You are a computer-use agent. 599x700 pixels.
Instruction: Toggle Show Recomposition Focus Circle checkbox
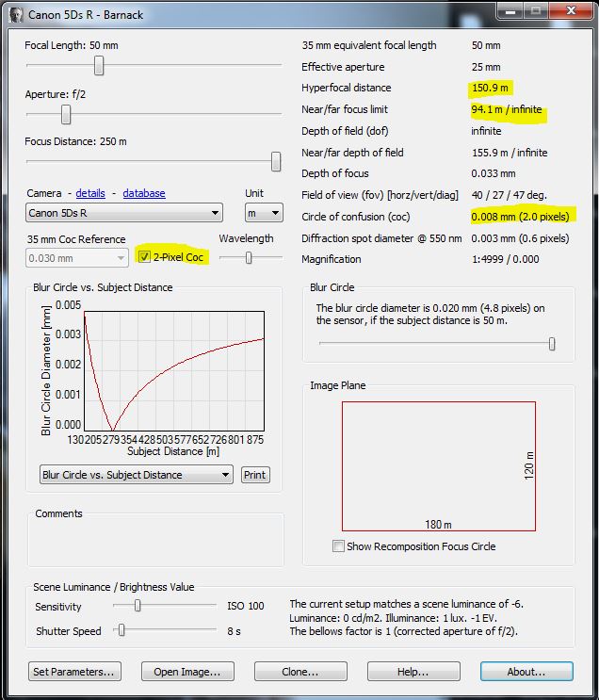click(338, 546)
